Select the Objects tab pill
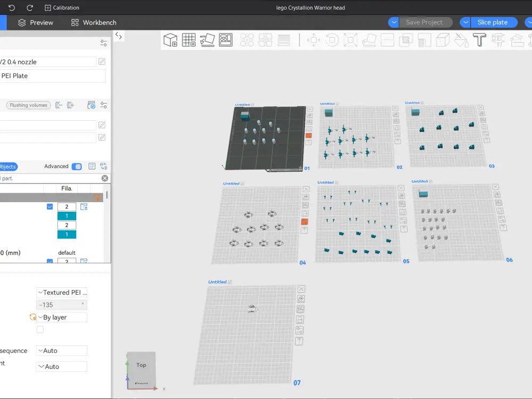 8,167
